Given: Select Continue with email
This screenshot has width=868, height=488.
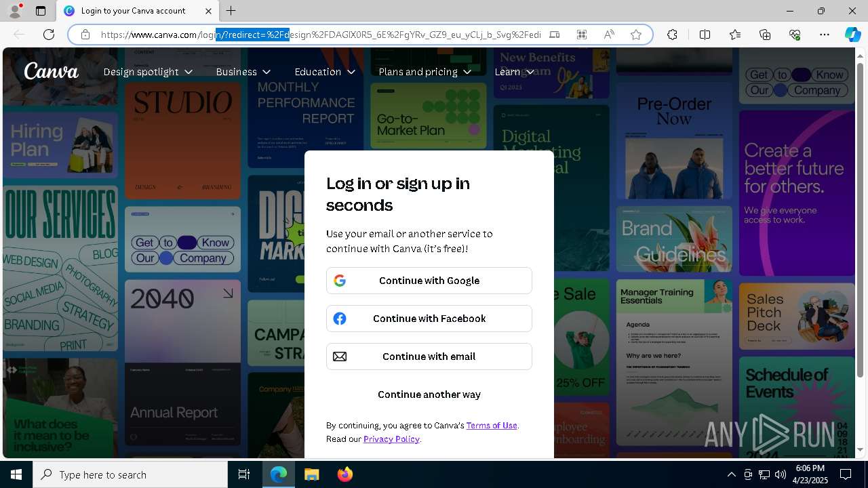Looking at the screenshot, I should 429,357.
